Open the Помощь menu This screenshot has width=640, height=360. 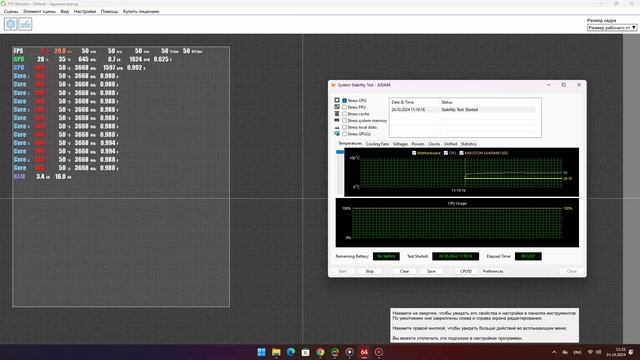click(109, 11)
